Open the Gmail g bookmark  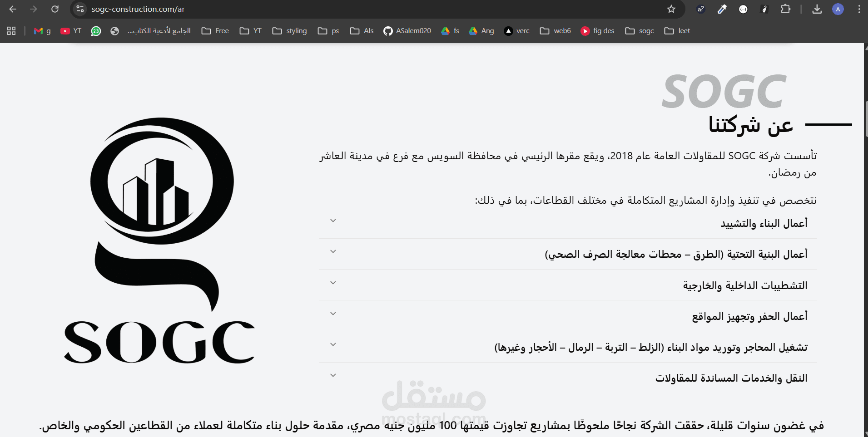click(42, 31)
